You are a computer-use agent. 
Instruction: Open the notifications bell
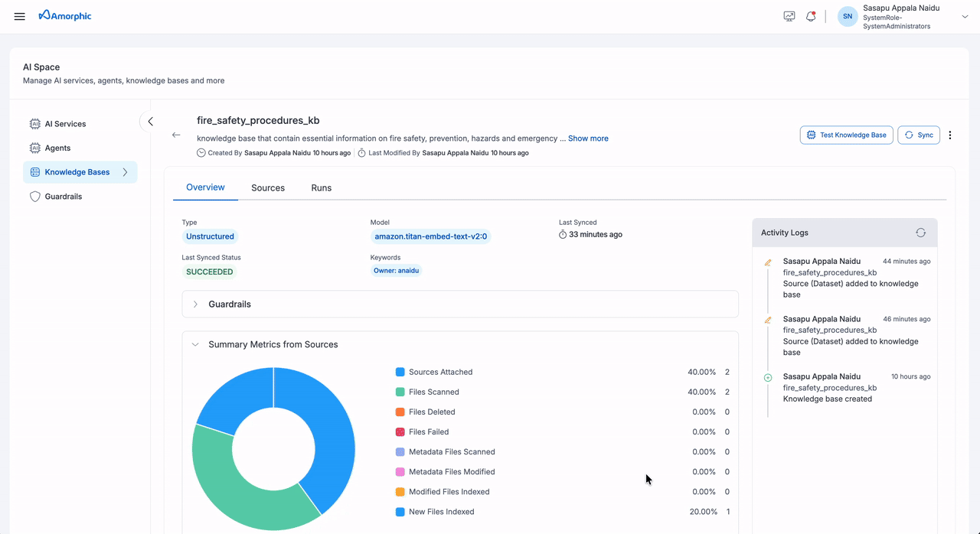tap(811, 15)
